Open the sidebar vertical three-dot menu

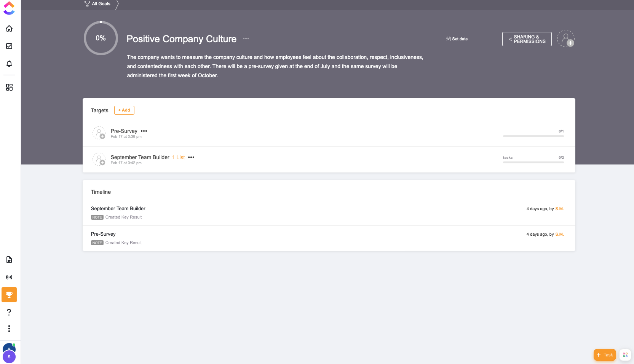9,329
